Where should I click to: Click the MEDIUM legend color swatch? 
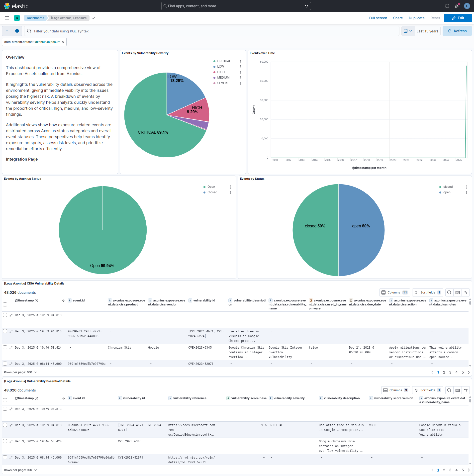click(214, 78)
